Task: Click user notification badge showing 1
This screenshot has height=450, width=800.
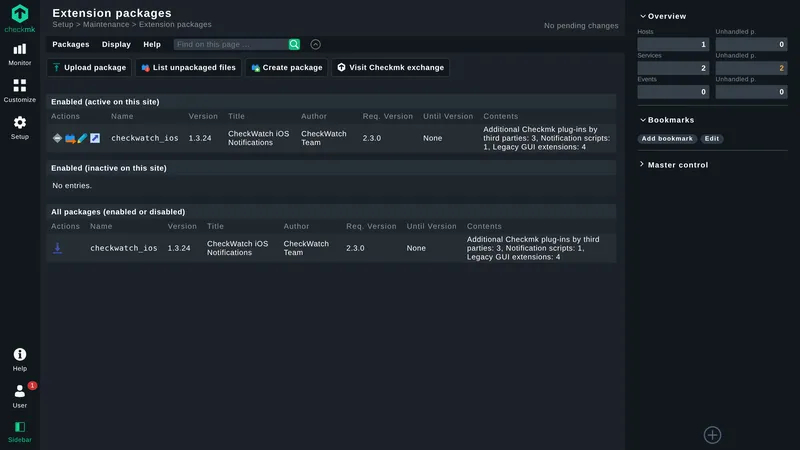Action: (32, 386)
